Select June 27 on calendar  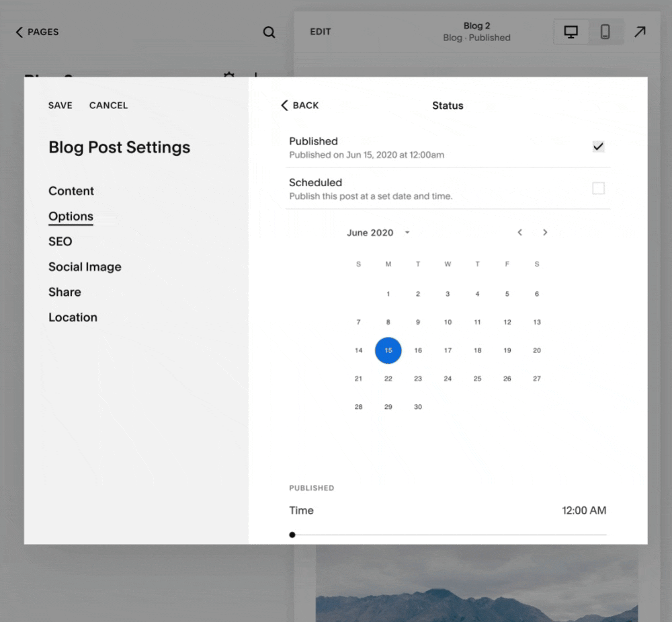[x=536, y=379]
